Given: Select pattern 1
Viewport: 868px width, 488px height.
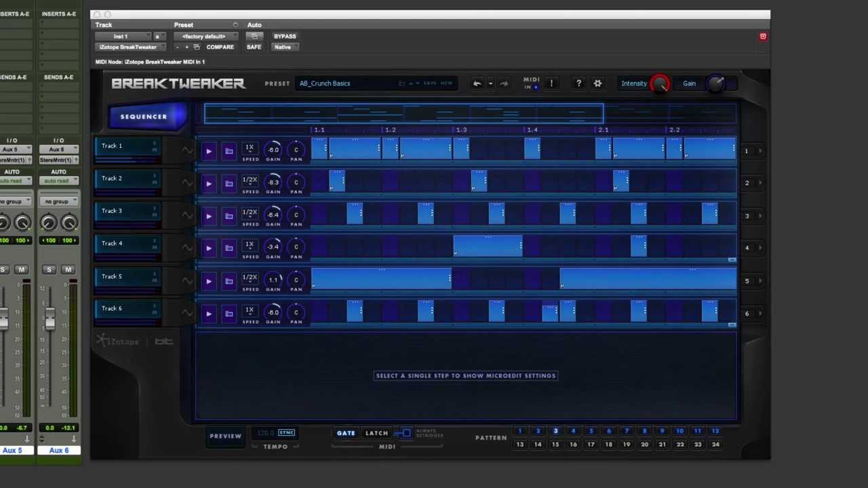Looking at the screenshot, I should point(520,431).
